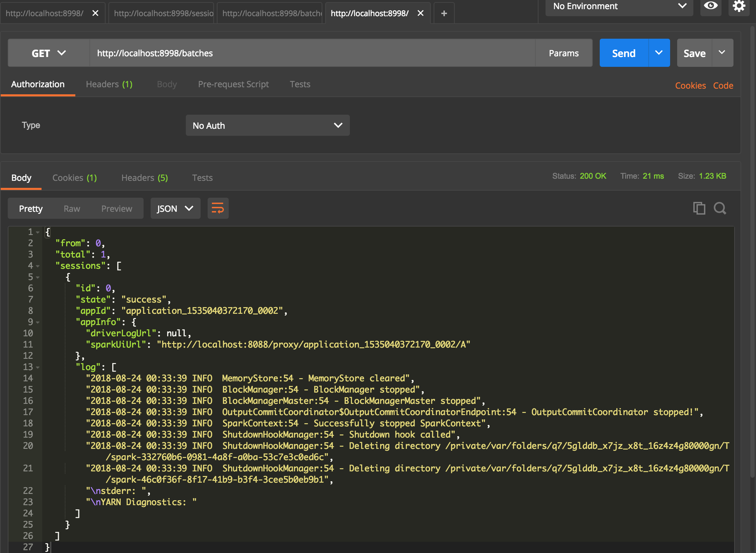The height and width of the screenshot is (553, 756).
Task: Click the BlockManager stopped log line
Action: 255,390
